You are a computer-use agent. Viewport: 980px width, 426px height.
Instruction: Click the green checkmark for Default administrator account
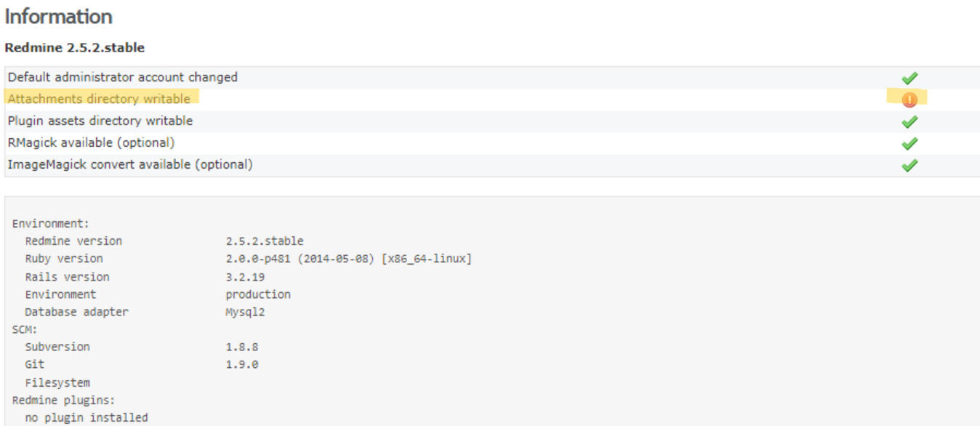tap(909, 78)
